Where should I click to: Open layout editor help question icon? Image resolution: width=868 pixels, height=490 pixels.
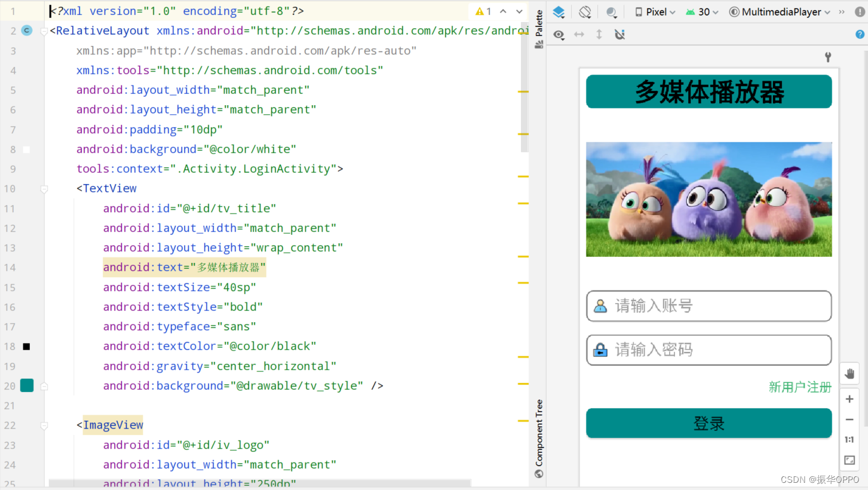point(860,35)
